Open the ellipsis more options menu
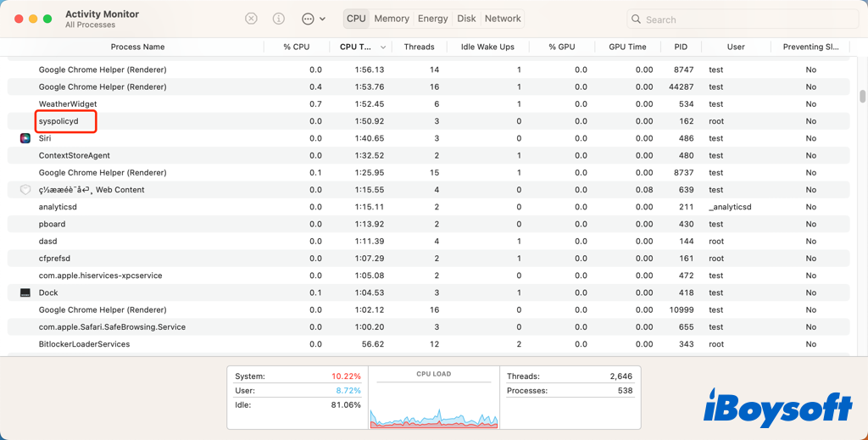868x440 pixels. 308,19
